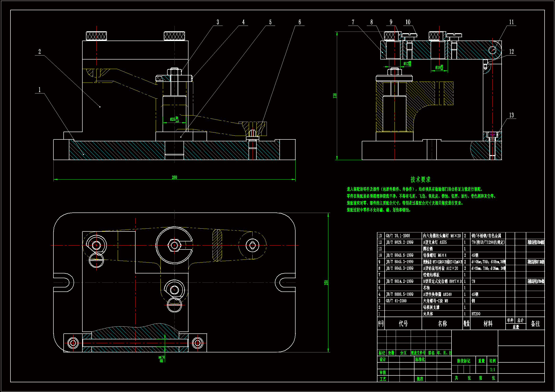Select the 138 vertical dimension text

click(x=335, y=96)
